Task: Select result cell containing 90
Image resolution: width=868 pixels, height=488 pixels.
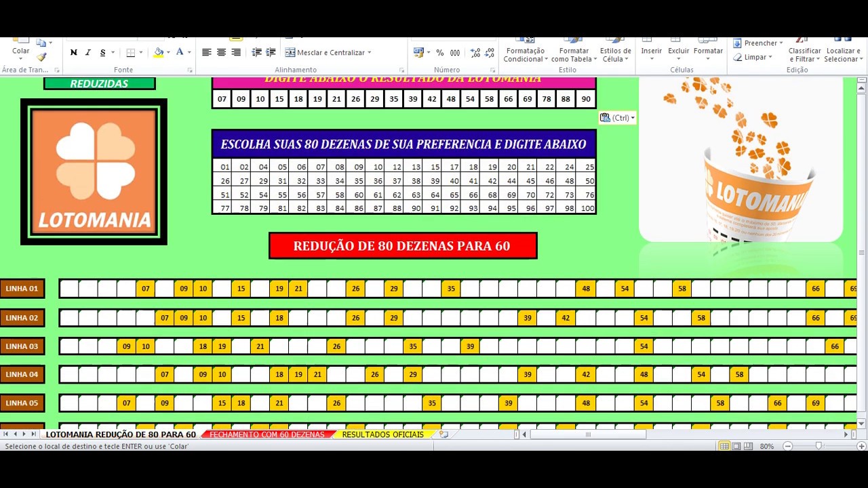Action: pos(585,99)
